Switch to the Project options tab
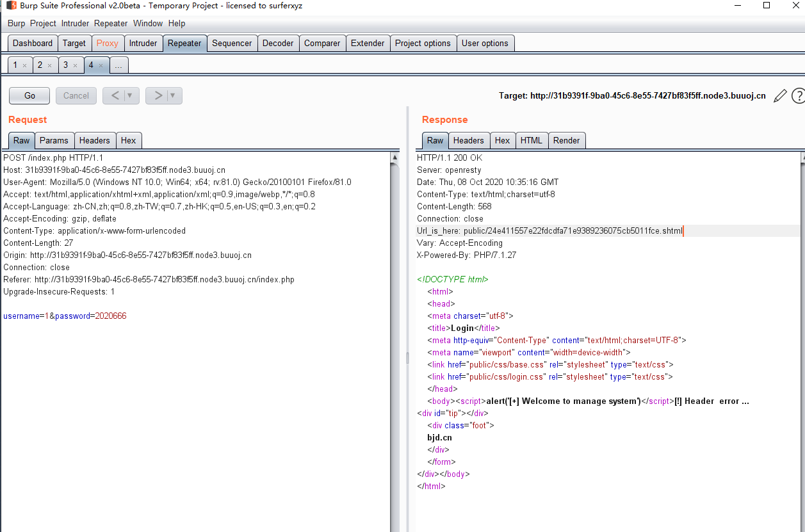Screen dimensions: 805x532 tap(423, 44)
